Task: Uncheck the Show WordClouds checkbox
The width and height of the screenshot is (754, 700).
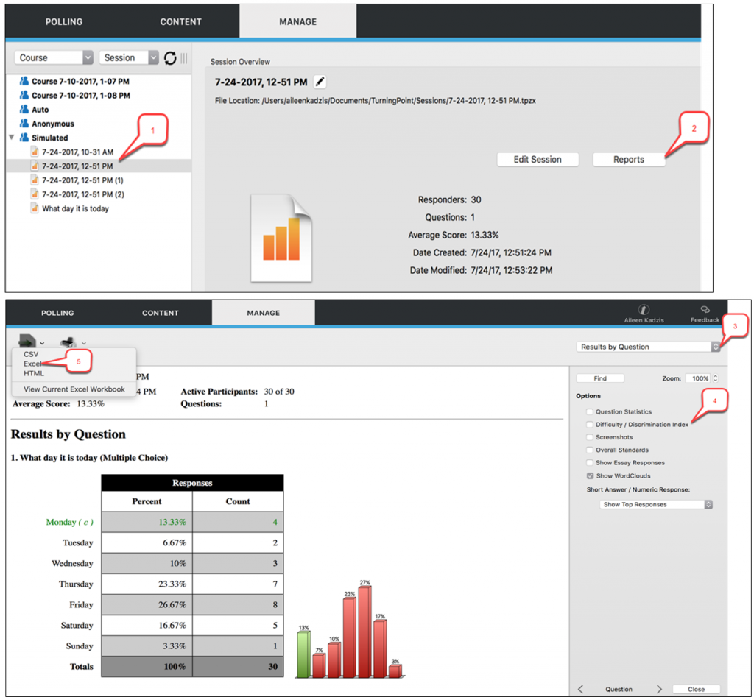Action: 590,476
